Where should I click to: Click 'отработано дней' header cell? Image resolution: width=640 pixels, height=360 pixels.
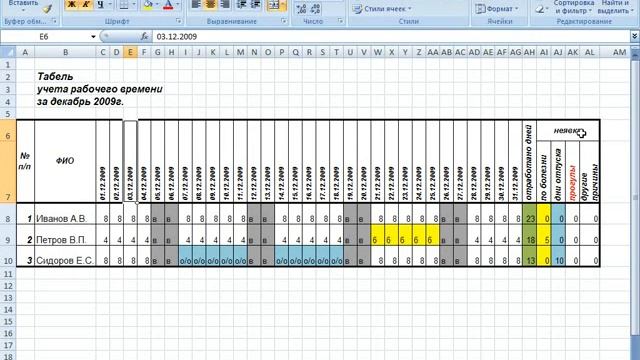point(529,161)
